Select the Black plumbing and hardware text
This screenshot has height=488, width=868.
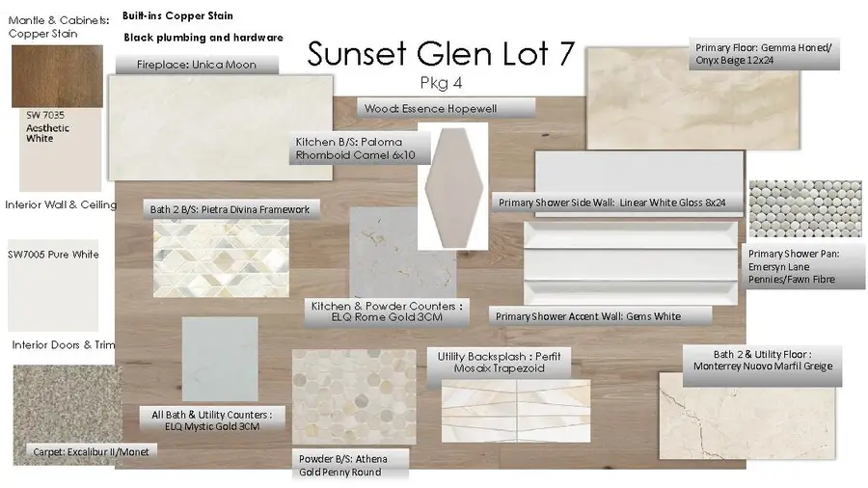[203, 38]
